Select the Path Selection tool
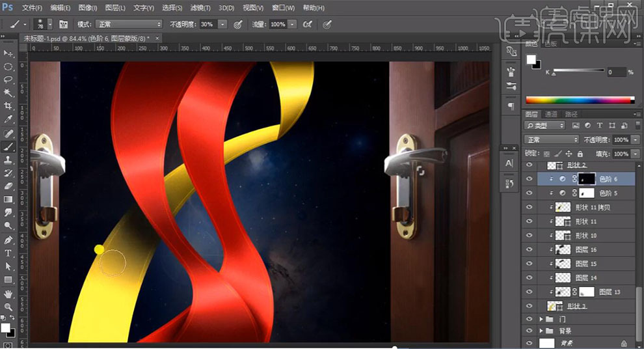 tap(8, 266)
